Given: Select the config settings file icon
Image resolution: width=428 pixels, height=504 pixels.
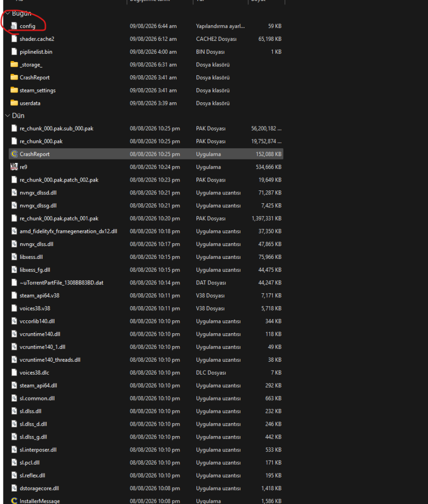Looking at the screenshot, I should click(14, 26).
